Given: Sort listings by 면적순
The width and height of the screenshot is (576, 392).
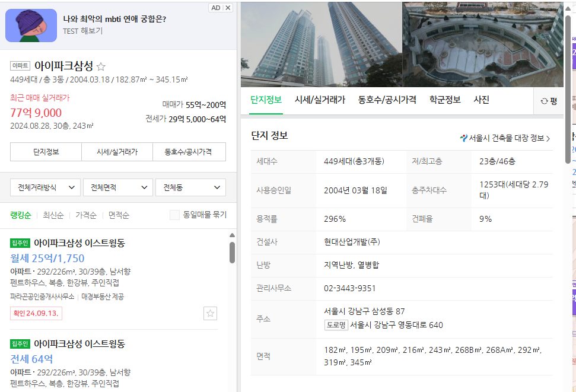Looking at the screenshot, I should pyautogui.click(x=119, y=215).
